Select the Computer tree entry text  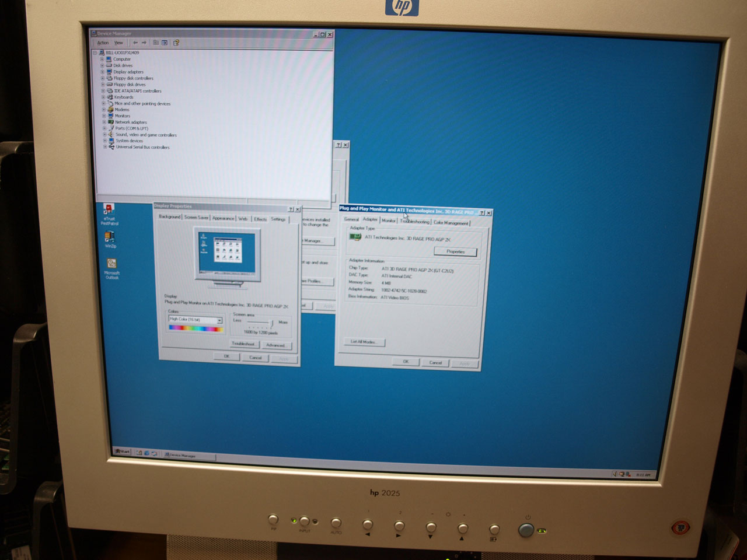coord(122,59)
